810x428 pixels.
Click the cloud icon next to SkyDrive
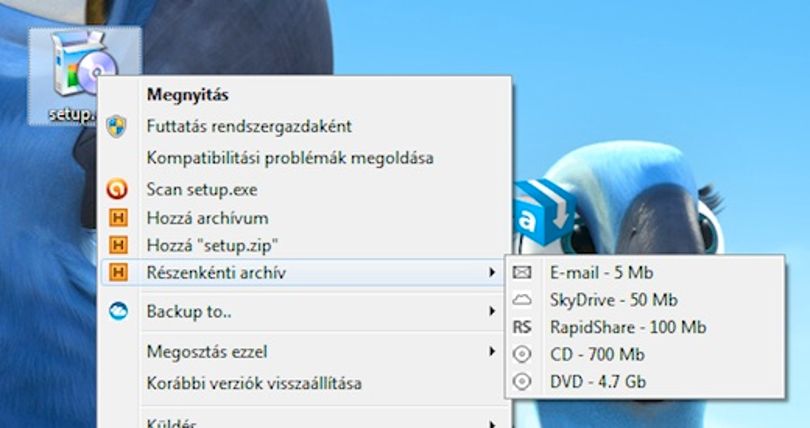pos(522,299)
